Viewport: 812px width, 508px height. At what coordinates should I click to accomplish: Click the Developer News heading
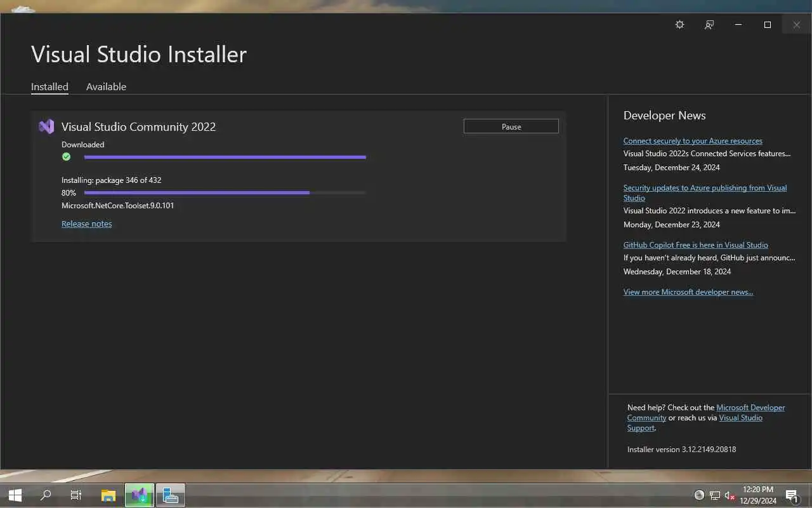point(664,116)
